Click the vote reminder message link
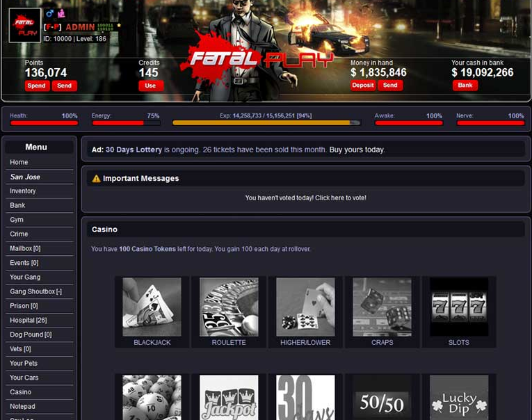Screen dimensions: 532x420 pos(306,197)
